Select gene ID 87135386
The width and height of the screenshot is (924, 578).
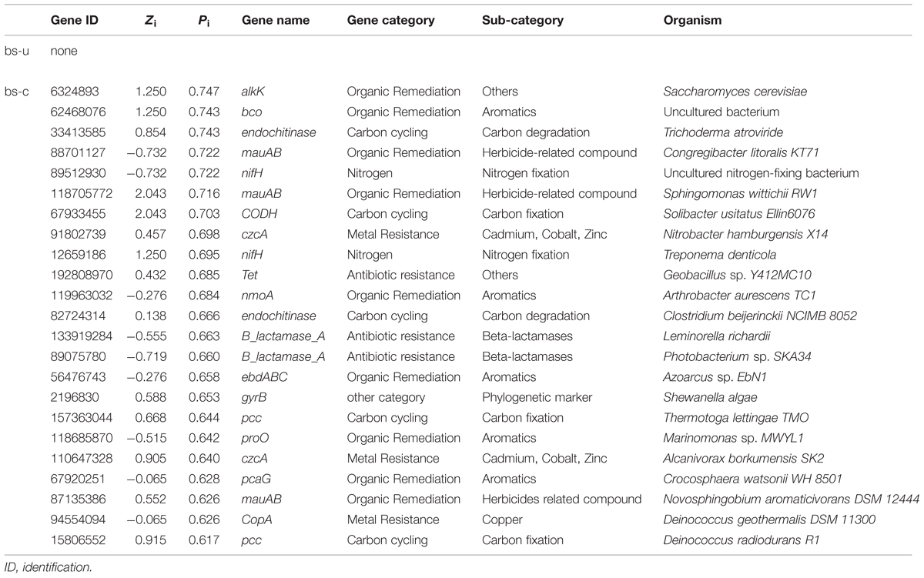[79, 499]
